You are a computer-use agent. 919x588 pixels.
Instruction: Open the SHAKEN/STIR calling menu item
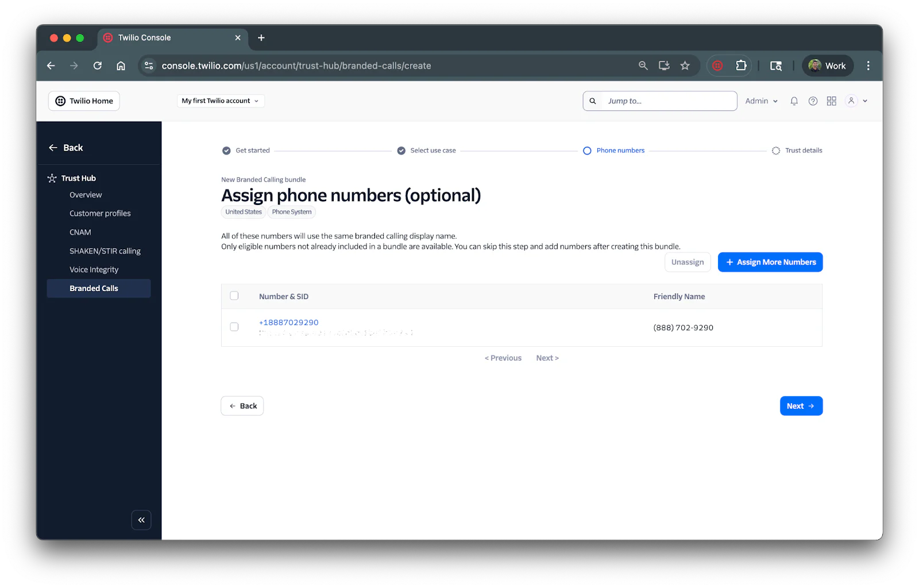click(105, 250)
